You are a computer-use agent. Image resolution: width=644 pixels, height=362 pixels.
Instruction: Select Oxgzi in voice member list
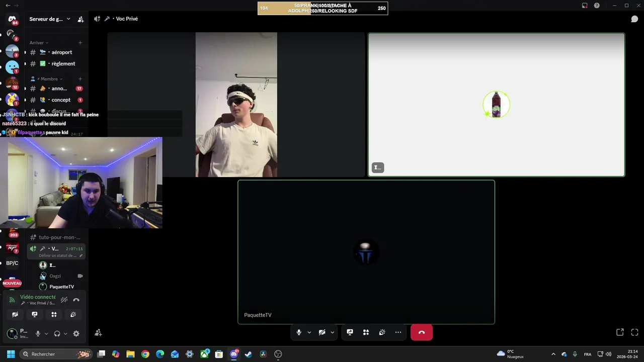61,276
